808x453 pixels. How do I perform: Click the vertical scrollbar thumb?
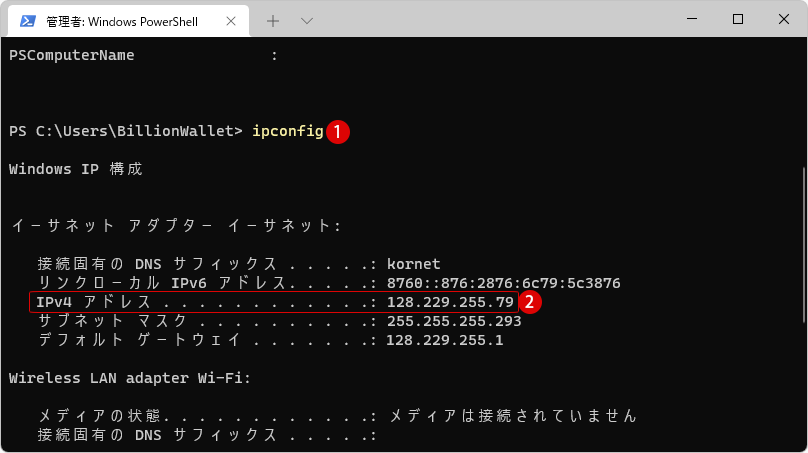[x=803, y=245]
